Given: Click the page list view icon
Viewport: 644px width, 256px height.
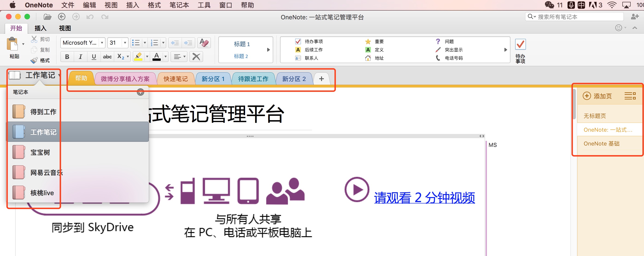Looking at the screenshot, I should (630, 96).
